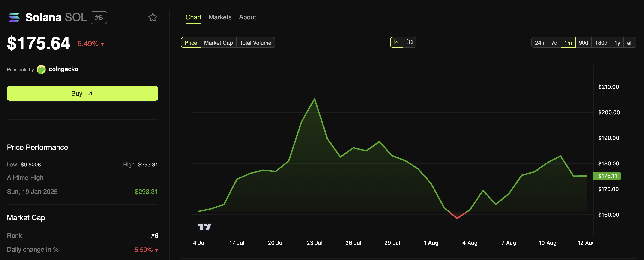Viewport: 644px width, 260px height.
Task: Click the #6 rank badge
Action: pos(99,18)
